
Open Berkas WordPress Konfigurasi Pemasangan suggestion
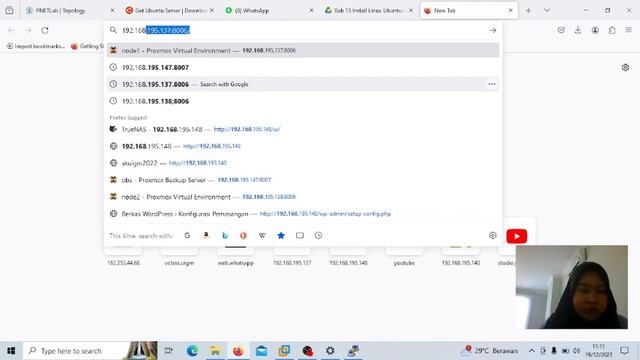click(303, 214)
